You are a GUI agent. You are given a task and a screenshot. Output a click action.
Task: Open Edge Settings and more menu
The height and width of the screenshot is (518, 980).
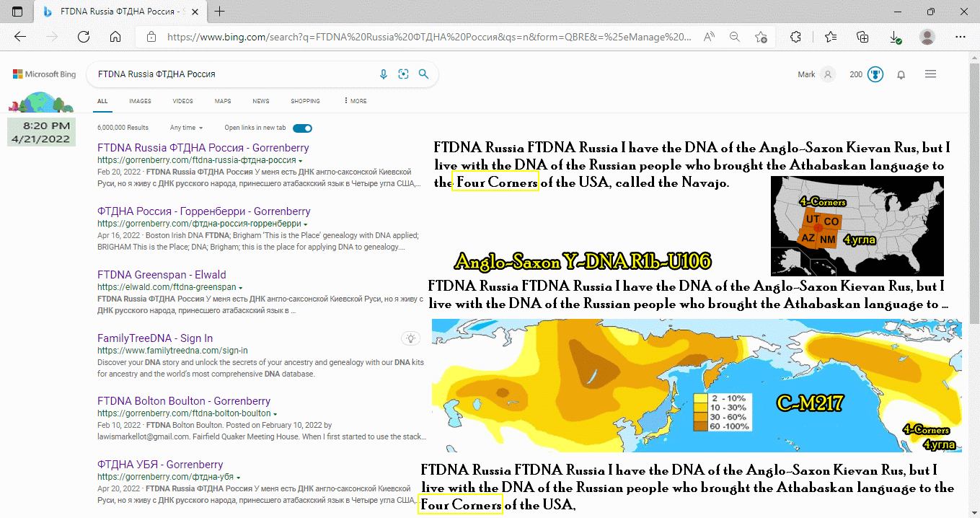pyautogui.click(x=961, y=37)
